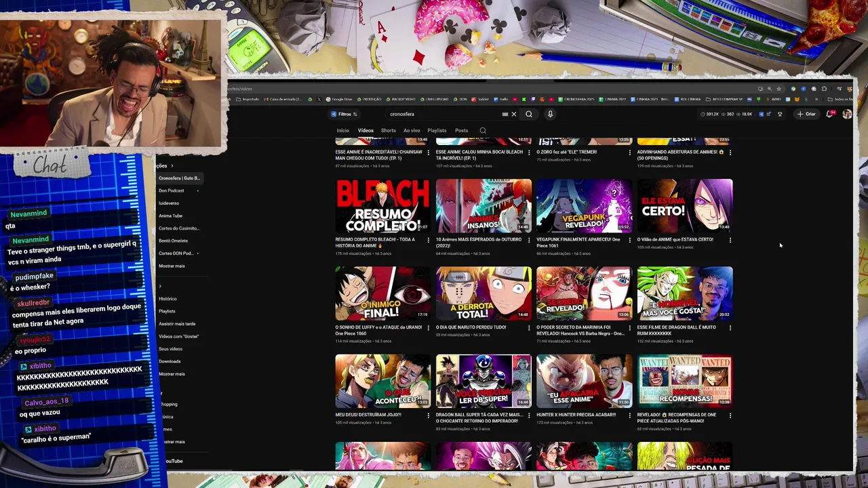Open ELE ESTAVA CERTO thumbnail

[x=685, y=206]
